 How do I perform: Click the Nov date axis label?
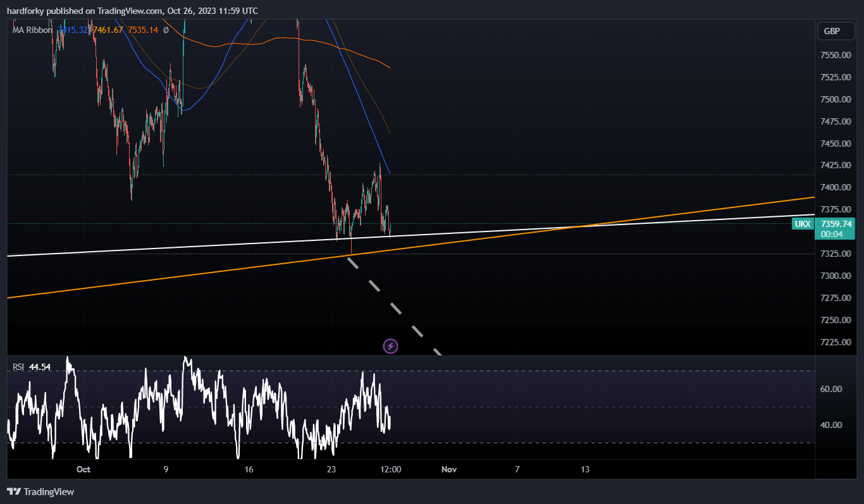[449, 469]
